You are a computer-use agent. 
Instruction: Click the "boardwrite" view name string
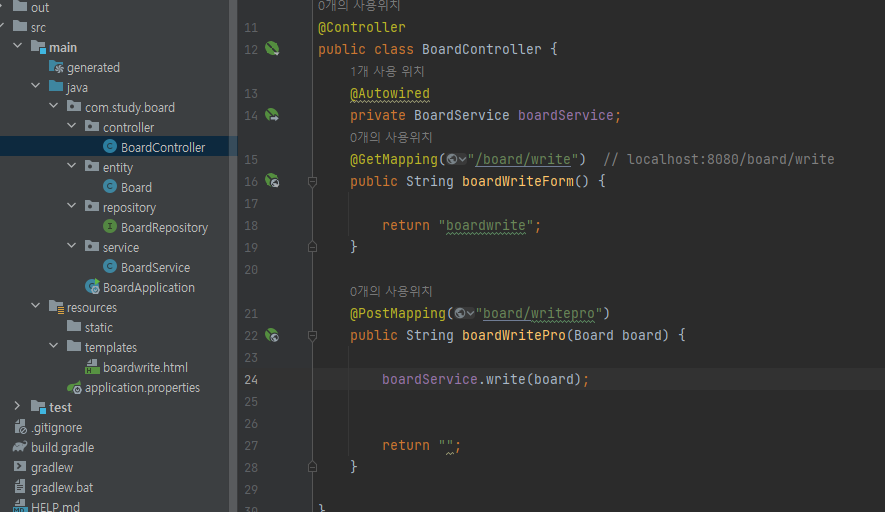click(x=485, y=226)
